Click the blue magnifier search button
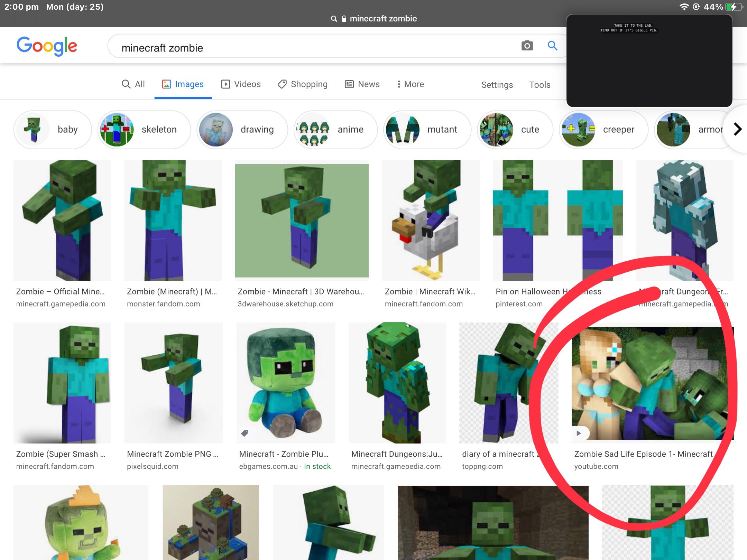This screenshot has height=560, width=747. point(552,46)
